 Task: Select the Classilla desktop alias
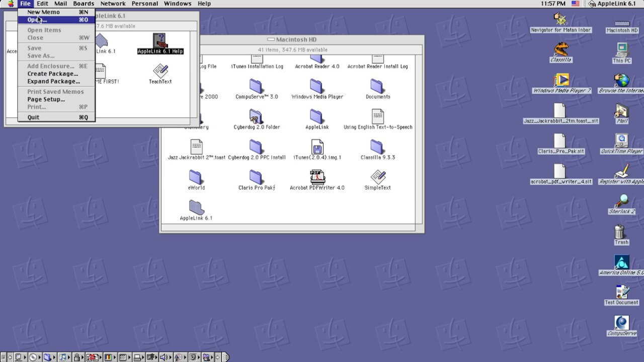[561, 53]
